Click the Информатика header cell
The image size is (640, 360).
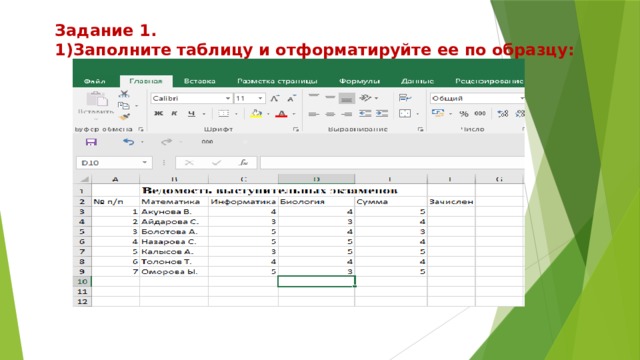point(243,202)
